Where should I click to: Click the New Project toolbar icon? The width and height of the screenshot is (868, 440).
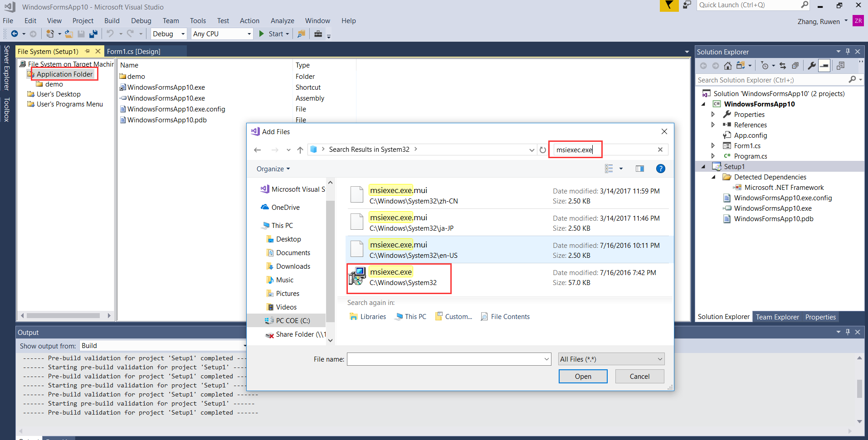coord(50,34)
